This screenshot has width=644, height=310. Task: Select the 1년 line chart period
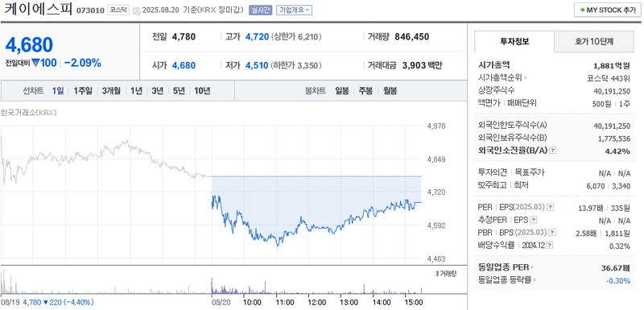coord(136,91)
